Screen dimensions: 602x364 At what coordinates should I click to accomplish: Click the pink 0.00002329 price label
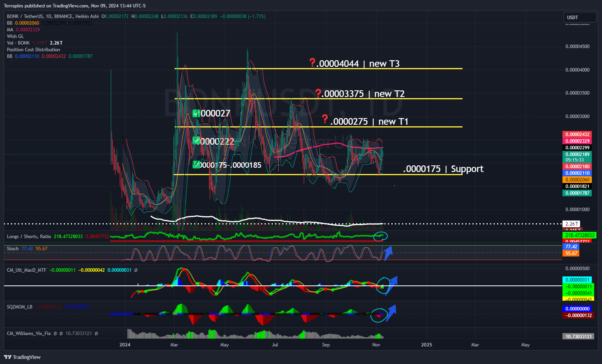pos(577,141)
